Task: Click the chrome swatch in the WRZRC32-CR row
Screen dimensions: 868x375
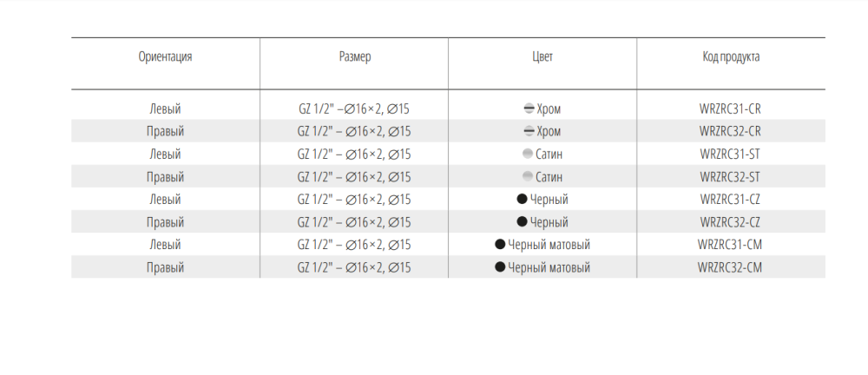Action: 528,131
